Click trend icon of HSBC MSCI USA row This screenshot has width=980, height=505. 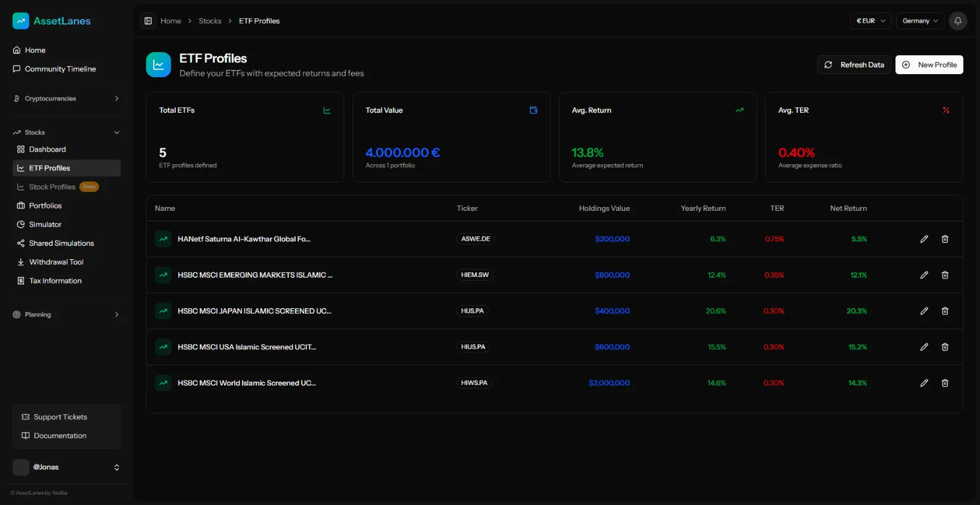pyautogui.click(x=164, y=347)
